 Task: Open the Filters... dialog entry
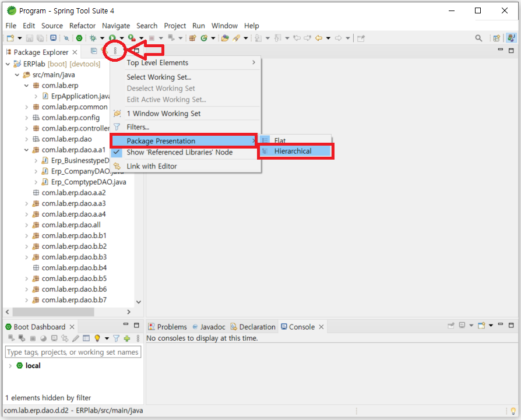(x=138, y=127)
